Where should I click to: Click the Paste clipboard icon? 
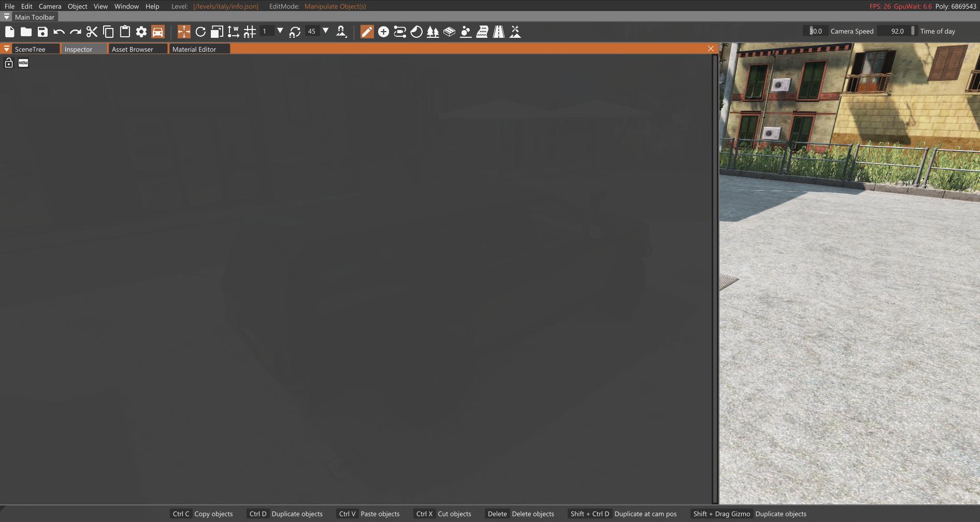[125, 32]
